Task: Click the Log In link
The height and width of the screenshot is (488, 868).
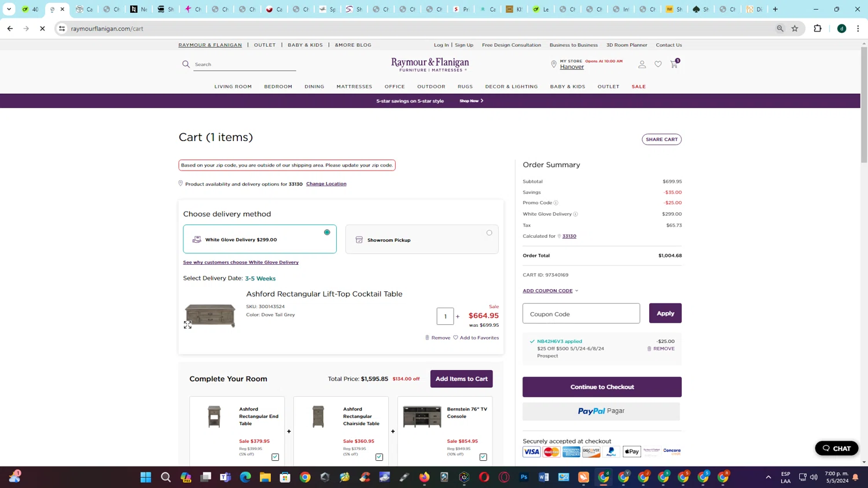Action: pos(441,45)
